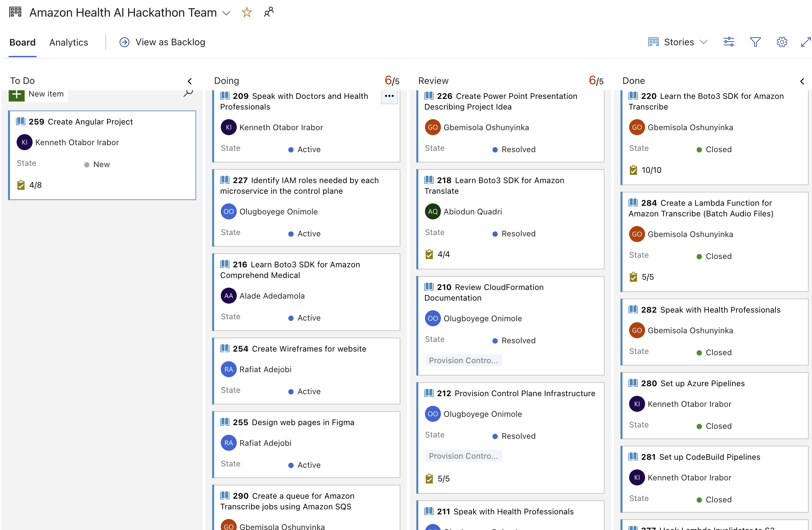Screen dimensions: 812x530
Task: Collapse the To Do column
Action: [190, 81]
